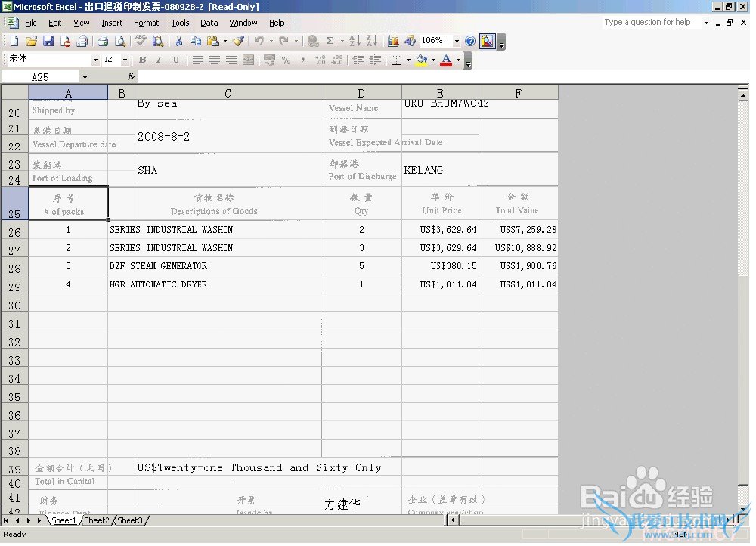Viewport: 756px width, 546px height.
Task: Click the insert function fx button
Action: pyautogui.click(x=131, y=76)
